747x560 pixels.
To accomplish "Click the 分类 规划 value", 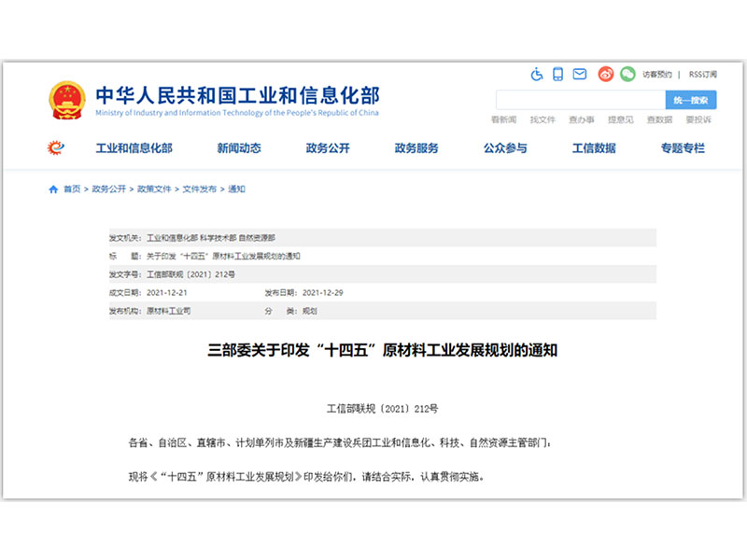I will click(310, 311).
